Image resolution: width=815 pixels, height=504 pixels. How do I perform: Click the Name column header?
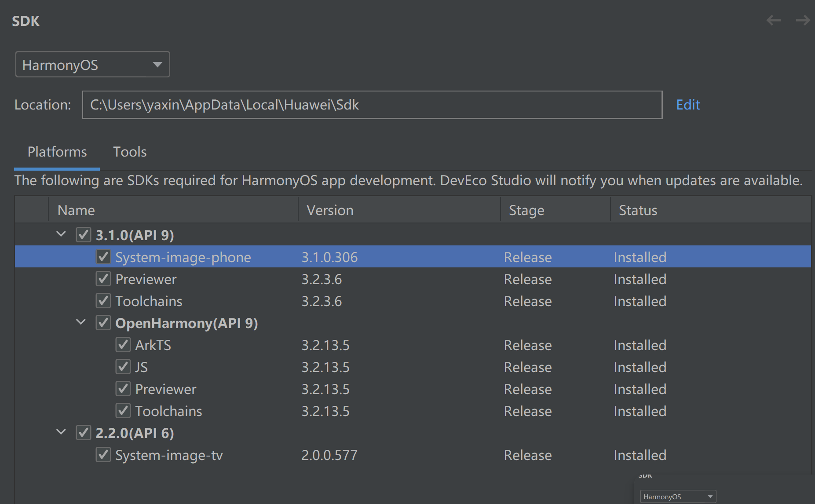173,210
